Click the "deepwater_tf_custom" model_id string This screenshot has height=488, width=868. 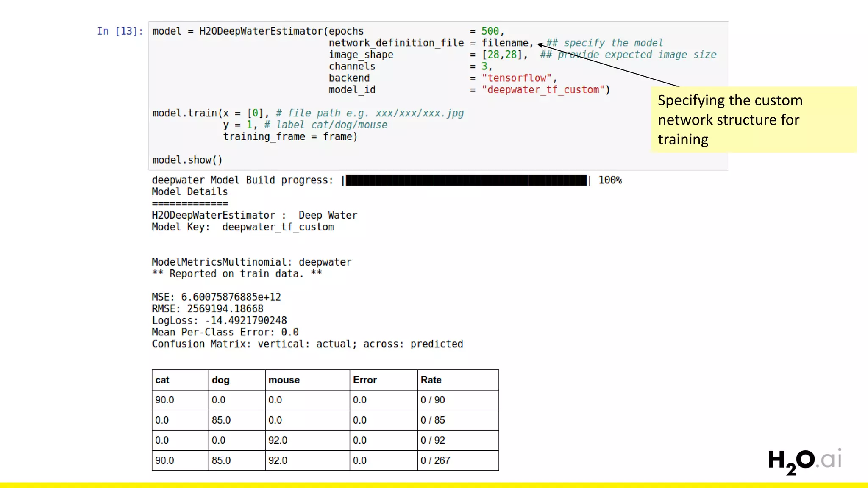542,90
